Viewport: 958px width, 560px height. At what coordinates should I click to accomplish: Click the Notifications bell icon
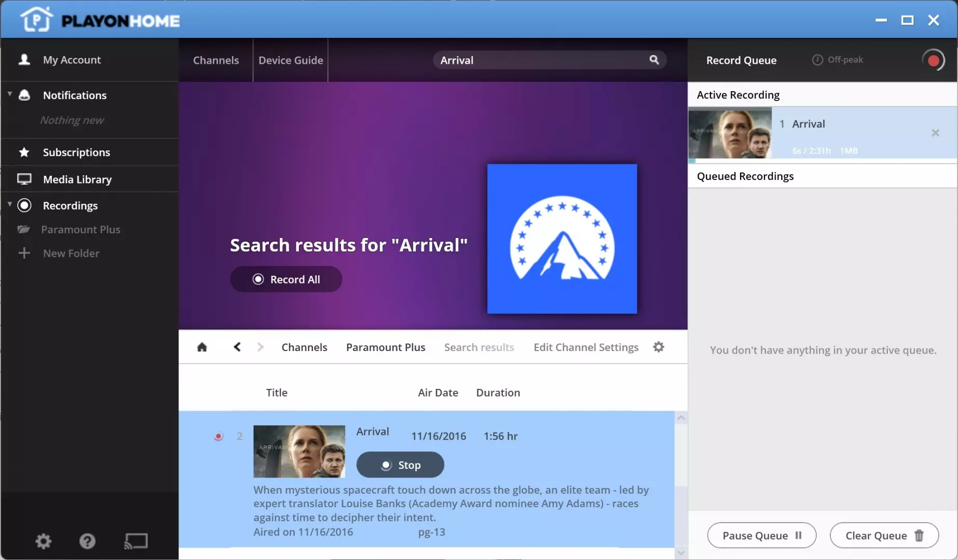(x=24, y=95)
